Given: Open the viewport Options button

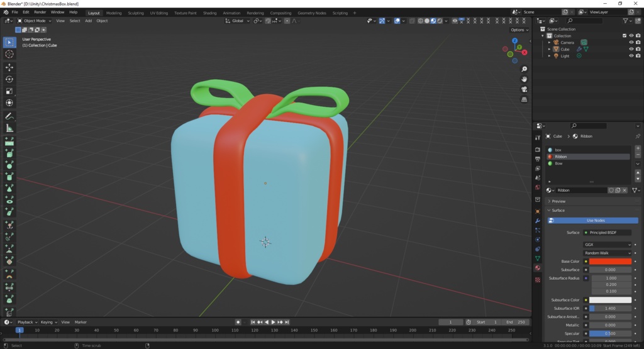Looking at the screenshot, I should coord(519,30).
